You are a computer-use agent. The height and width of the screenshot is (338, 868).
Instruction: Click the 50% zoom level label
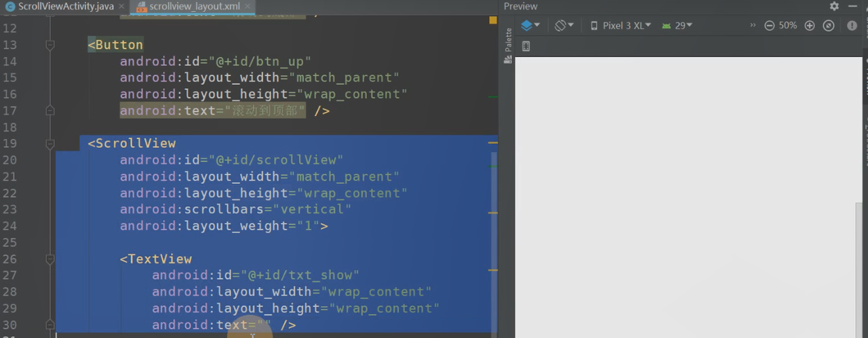pos(788,25)
